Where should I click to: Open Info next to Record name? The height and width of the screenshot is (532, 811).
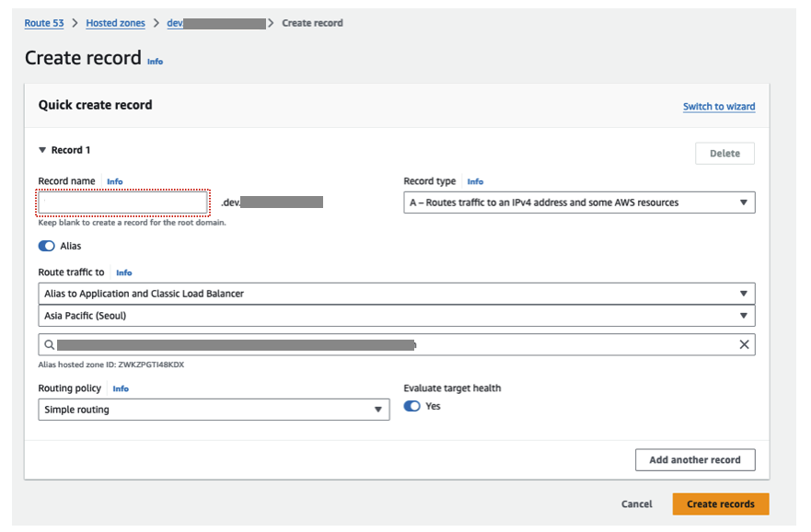point(115,182)
